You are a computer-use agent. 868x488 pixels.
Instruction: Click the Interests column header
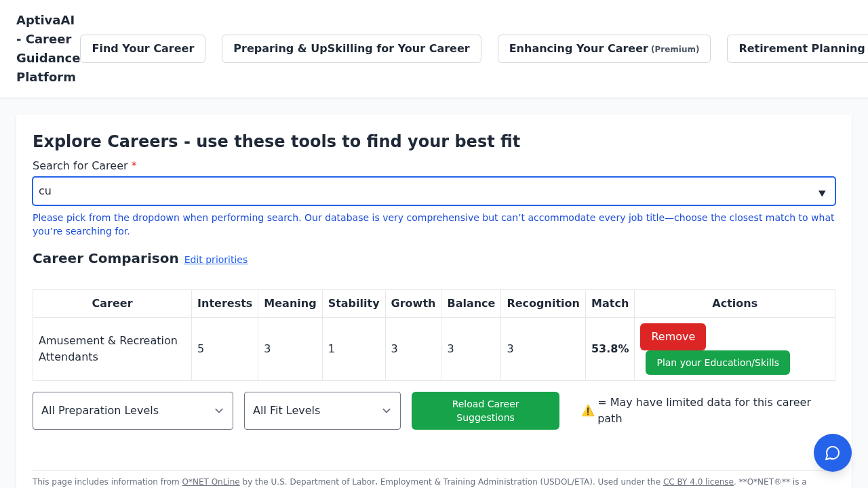pos(224,304)
